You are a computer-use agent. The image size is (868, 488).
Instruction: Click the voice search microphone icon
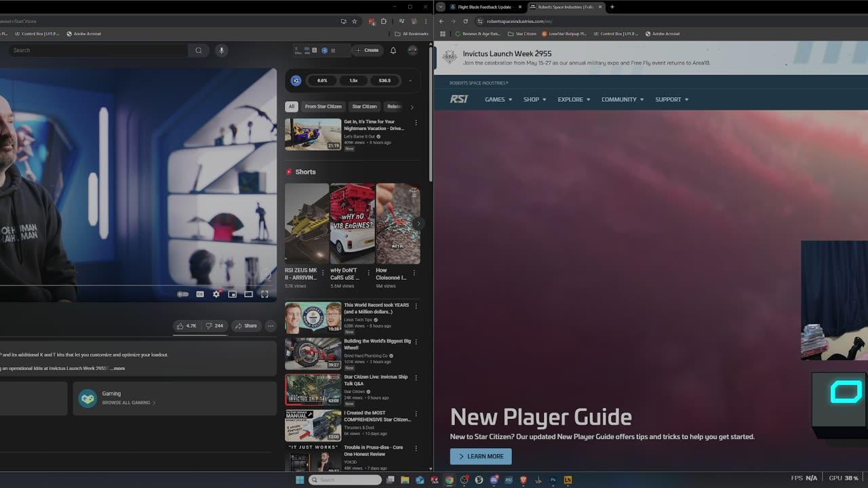click(221, 50)
